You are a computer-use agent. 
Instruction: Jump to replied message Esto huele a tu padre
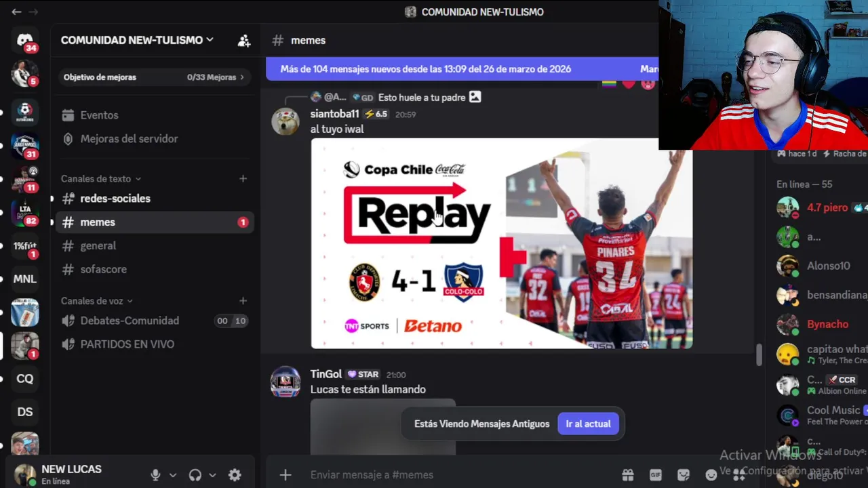[422, 98]
